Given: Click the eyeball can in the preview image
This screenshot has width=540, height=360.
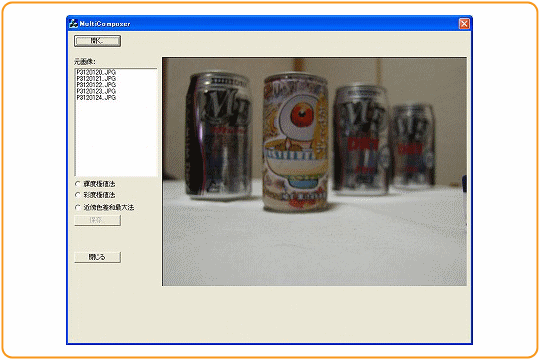Looking at the screenshot, I should click(x=295, y=142).
